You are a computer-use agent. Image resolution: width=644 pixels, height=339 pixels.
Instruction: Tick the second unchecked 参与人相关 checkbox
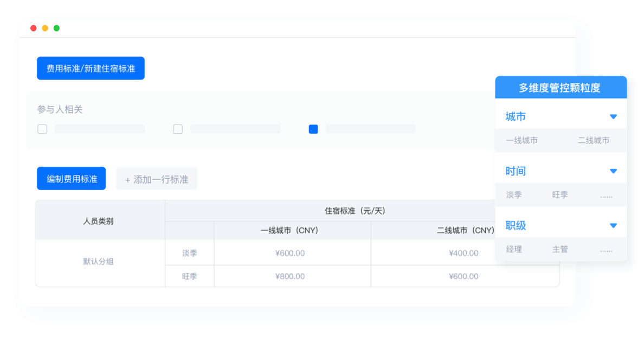tap(178, 129)
